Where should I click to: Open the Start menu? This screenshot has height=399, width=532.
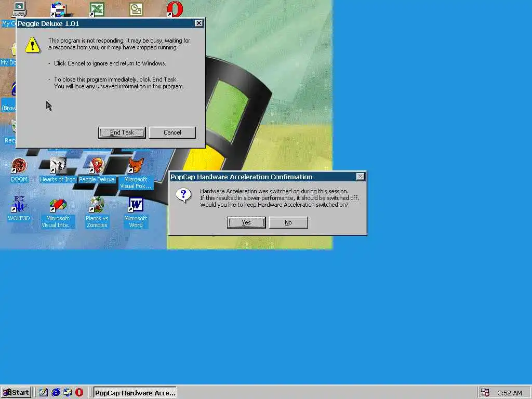point(16,393)
